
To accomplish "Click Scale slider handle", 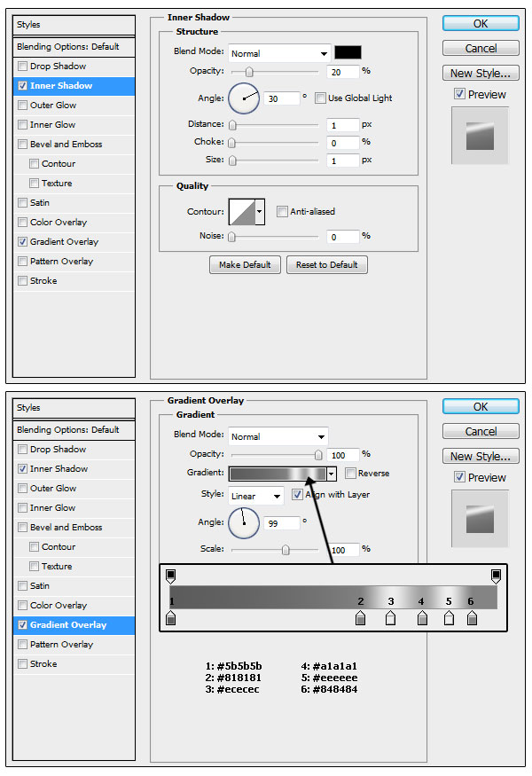I will click(286, 550).
